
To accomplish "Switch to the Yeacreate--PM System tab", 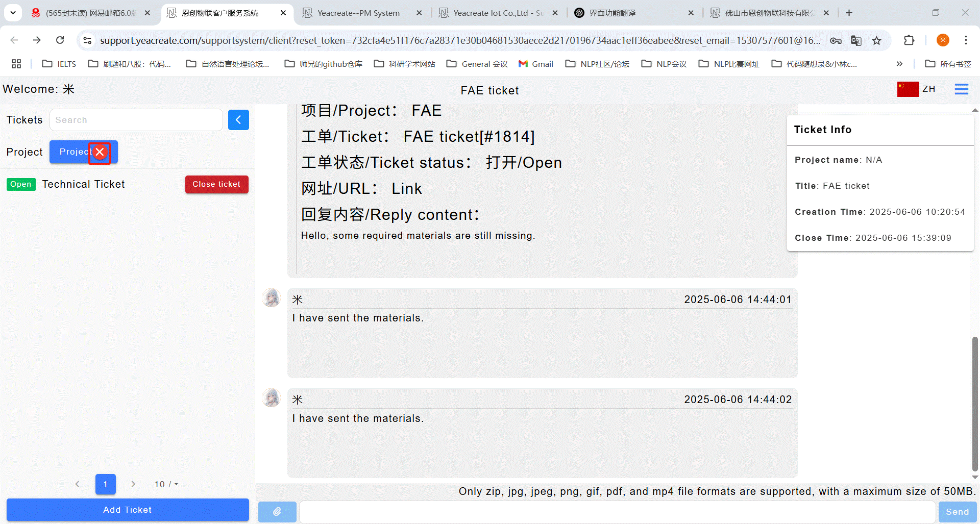I will [358, 13].
